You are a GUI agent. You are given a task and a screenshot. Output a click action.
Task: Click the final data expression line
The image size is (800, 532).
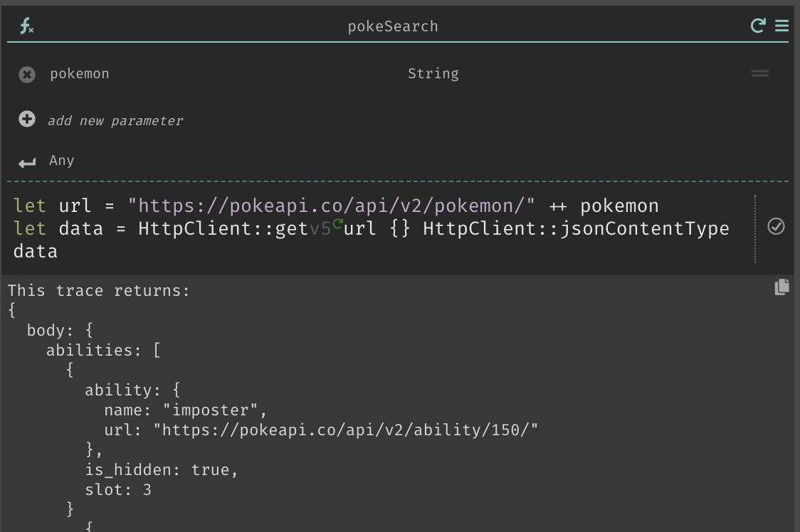pos(35,251)
